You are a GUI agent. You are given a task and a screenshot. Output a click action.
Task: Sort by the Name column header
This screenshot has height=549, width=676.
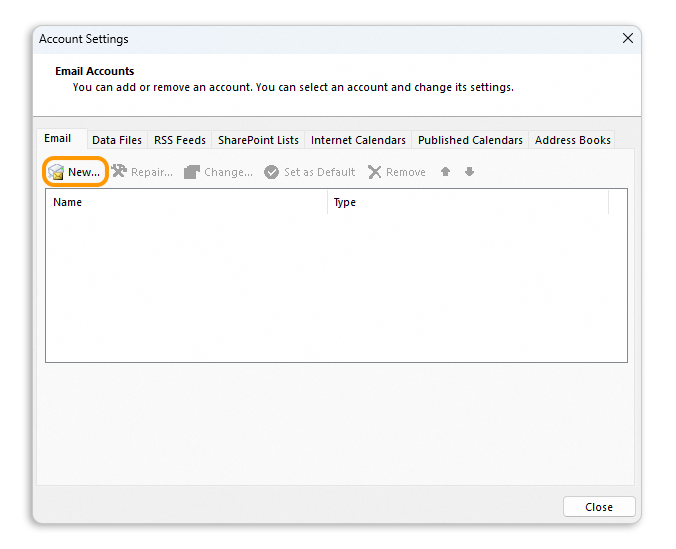click(186, 202)
